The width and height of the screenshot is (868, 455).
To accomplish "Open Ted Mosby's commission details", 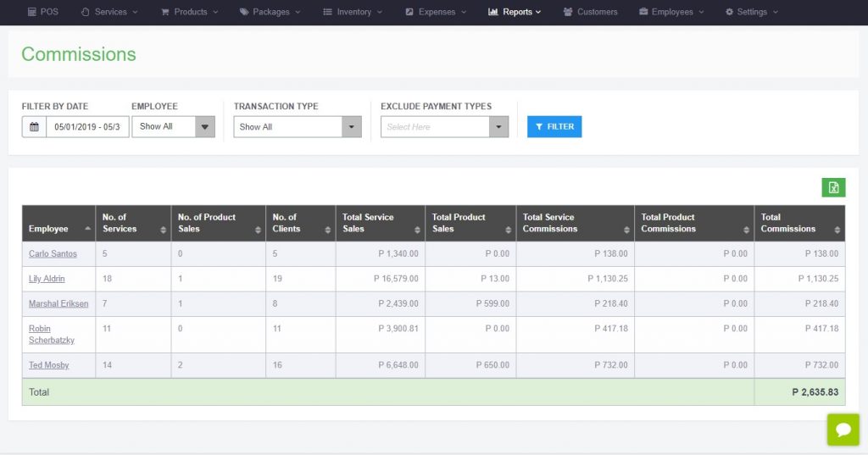I will point(48,365).
